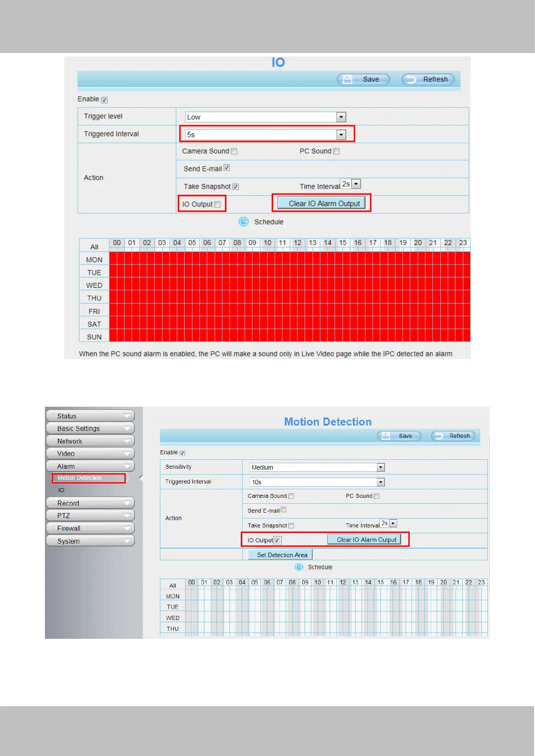Viewport: 535px width, 756px height.
Task: Expand the PTZ menu arrow in sidebar
Action: (128, 516)
